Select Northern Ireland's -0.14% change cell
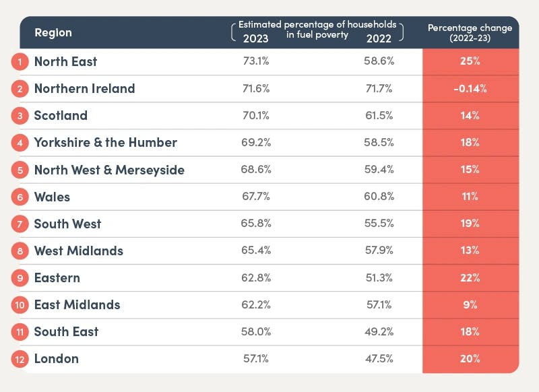The image size is (539, 392). 470,88
